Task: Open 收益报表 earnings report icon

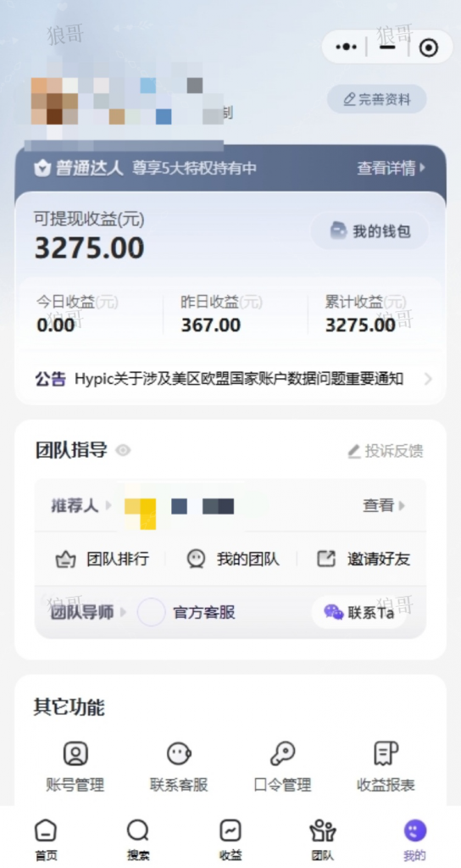Action: [386, 754]
